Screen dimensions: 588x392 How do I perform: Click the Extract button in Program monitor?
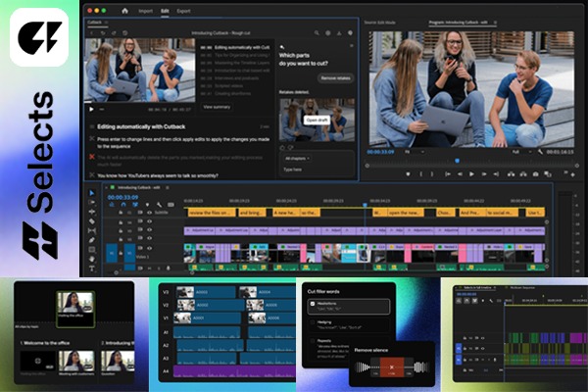click(523, 174)
